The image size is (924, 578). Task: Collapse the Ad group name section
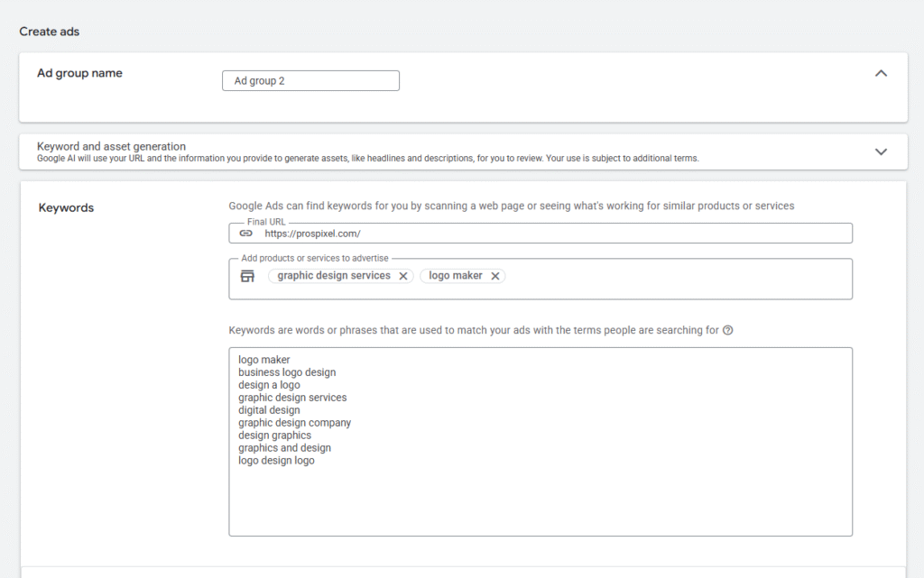click(882, 74)
